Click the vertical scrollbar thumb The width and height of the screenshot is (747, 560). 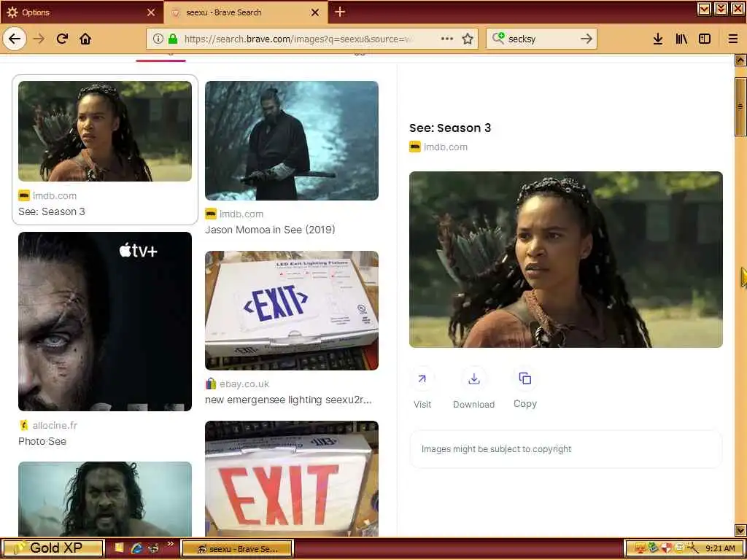coord(740,107)
